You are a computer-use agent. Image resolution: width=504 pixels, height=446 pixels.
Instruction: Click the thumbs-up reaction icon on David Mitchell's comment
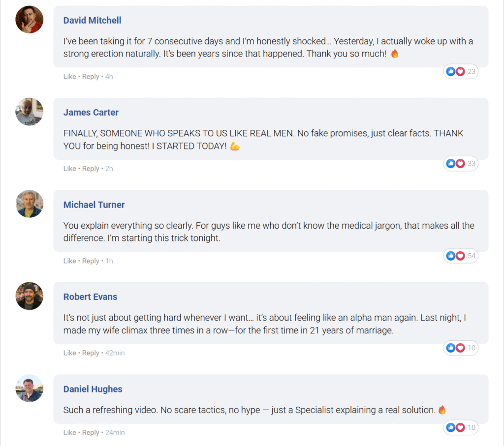coord(451,72)
